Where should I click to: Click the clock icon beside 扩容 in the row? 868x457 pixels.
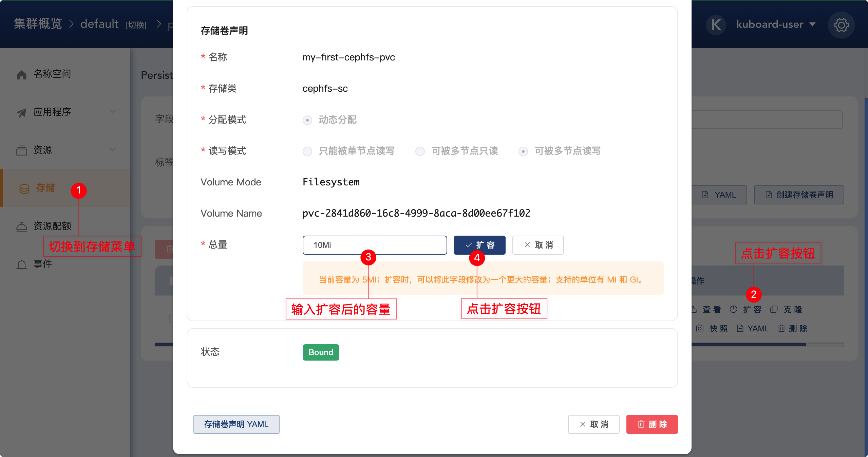733,309
